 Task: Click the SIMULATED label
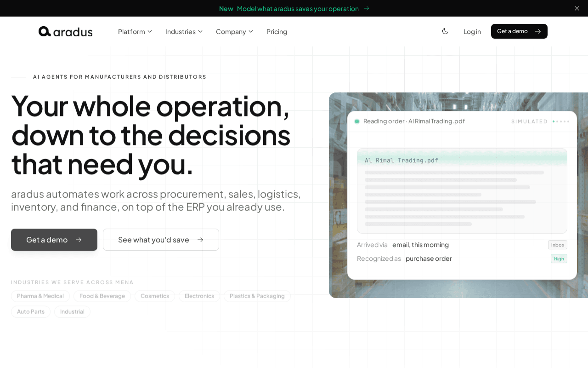pyautogui.click(x=530, y=121)
